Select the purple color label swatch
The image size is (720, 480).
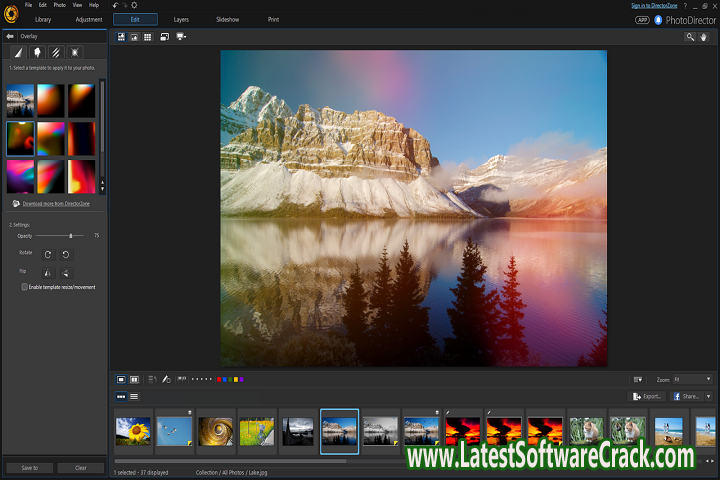click(x=242, y=379)
